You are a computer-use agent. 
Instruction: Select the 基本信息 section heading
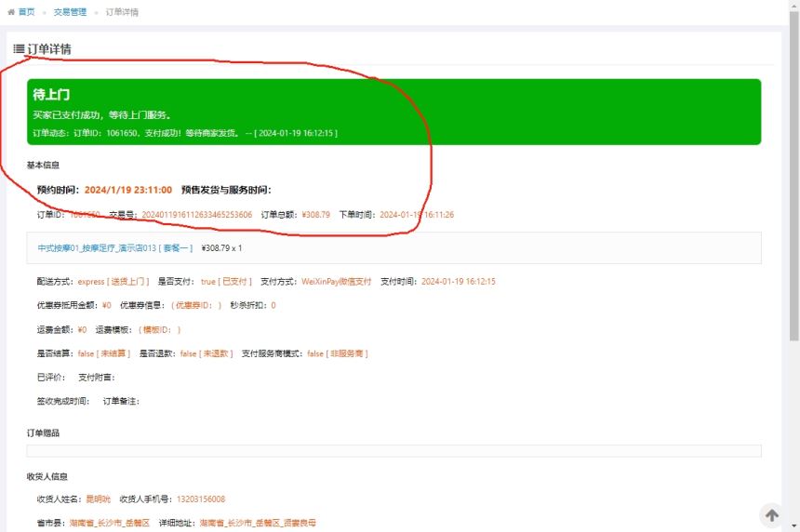(43, 166)
